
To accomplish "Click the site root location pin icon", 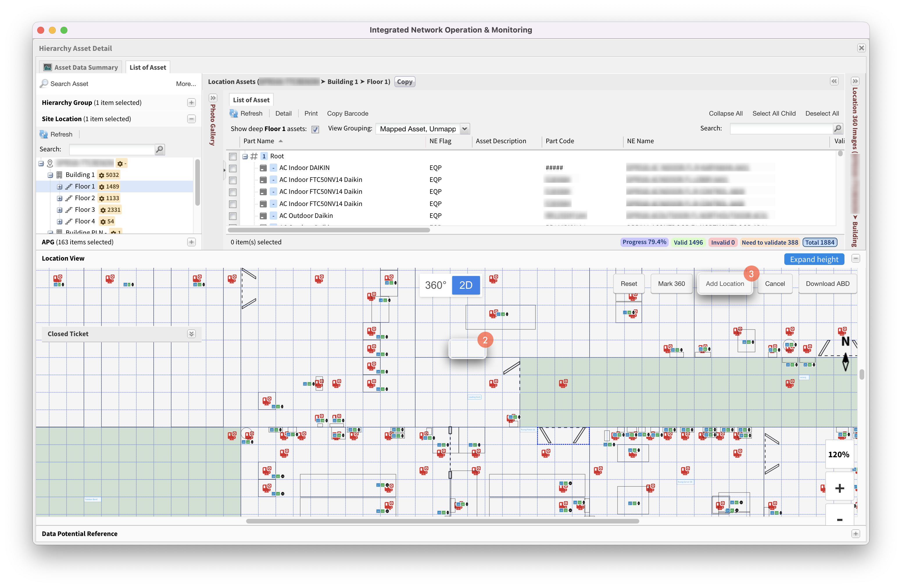I will [50, 163].
